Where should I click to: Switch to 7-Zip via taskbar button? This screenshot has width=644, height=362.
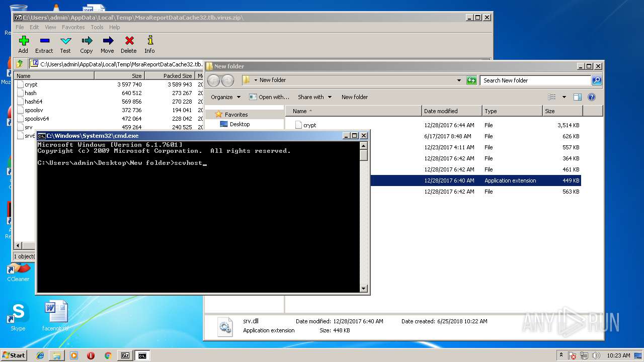pyautogui.click(x=125, y=355)
